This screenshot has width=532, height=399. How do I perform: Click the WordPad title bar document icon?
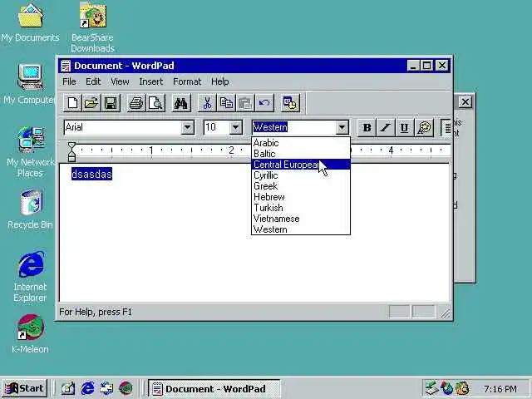(66, 66)
